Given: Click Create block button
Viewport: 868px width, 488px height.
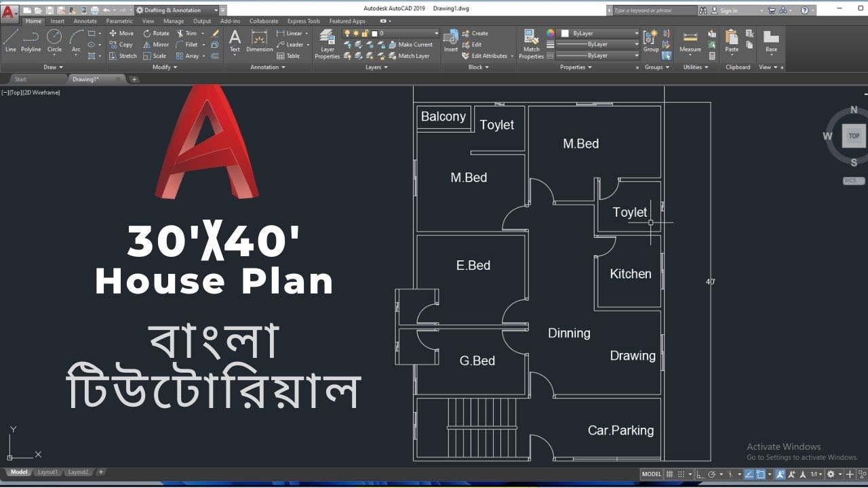Looking at the screenshot, I should (475, 33).
